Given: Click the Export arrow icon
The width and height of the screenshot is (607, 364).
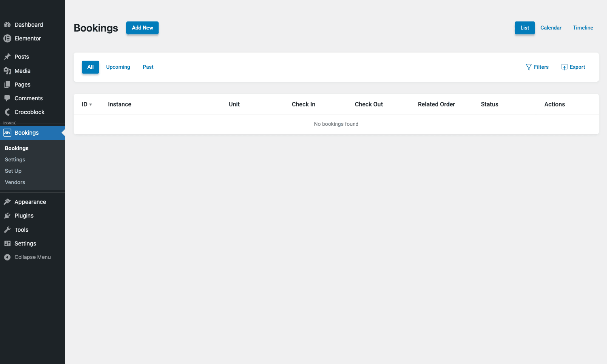Looking at the screenshot, I should 565,67.
